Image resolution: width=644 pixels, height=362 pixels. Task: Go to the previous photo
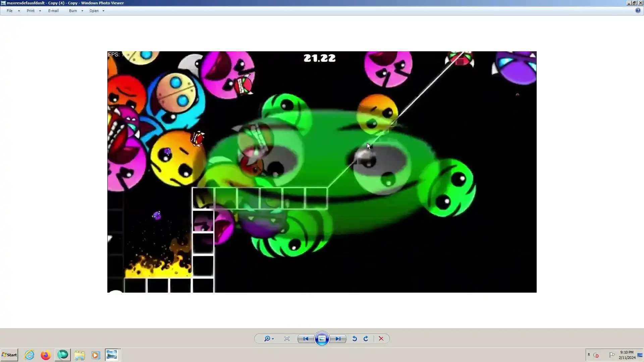click(306, 339)
